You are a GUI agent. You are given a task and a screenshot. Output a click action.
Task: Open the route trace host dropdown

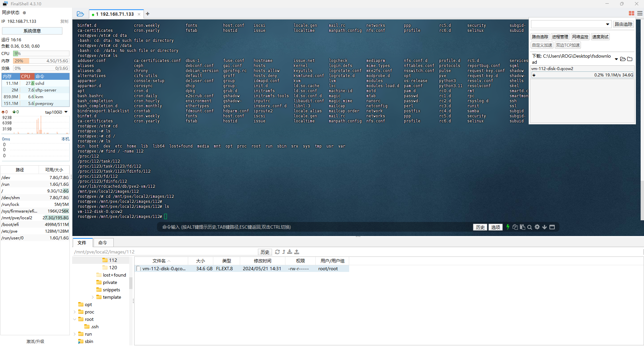(x=607, y=24)
